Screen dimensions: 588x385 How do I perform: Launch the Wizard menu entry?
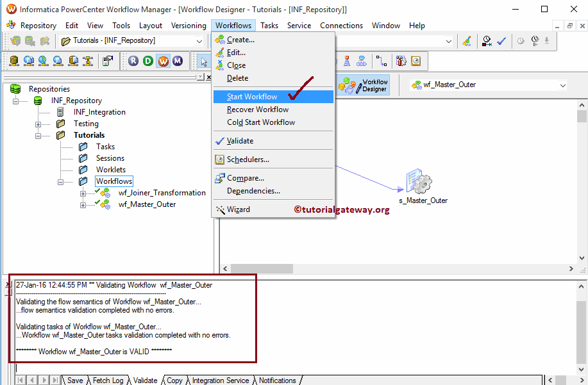tap(273, 209)
